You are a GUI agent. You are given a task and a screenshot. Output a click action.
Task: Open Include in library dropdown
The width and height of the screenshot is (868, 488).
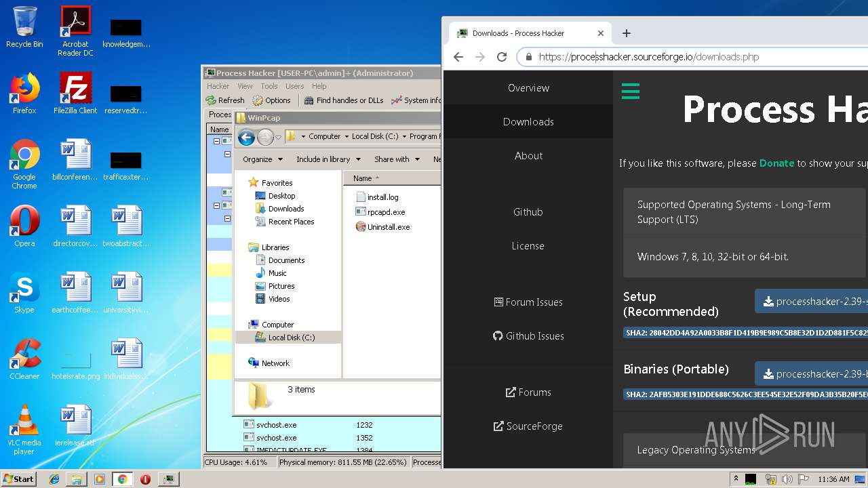pyautogui.click(x=328, y=159)
